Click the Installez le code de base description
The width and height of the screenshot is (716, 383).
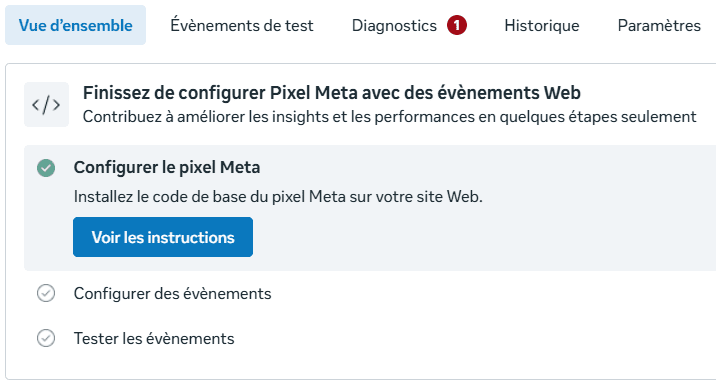[278, 198]
